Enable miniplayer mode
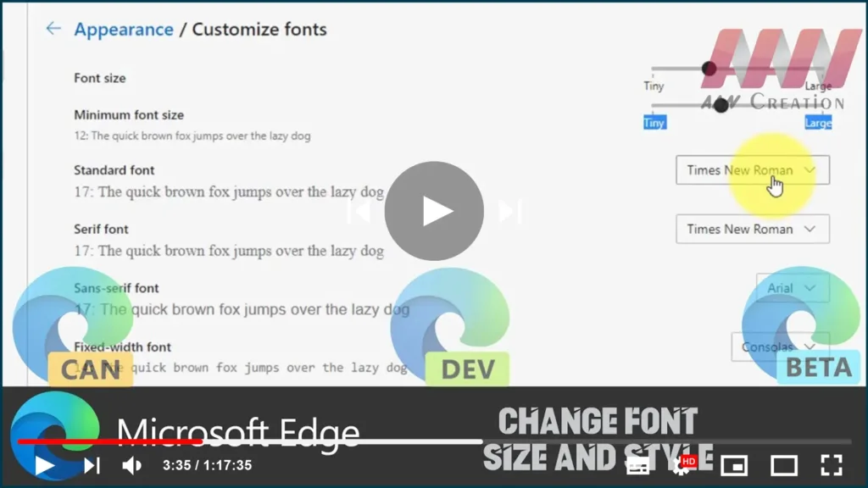The image size is (868, 488). pyautogui.click(x=733, y=465)
